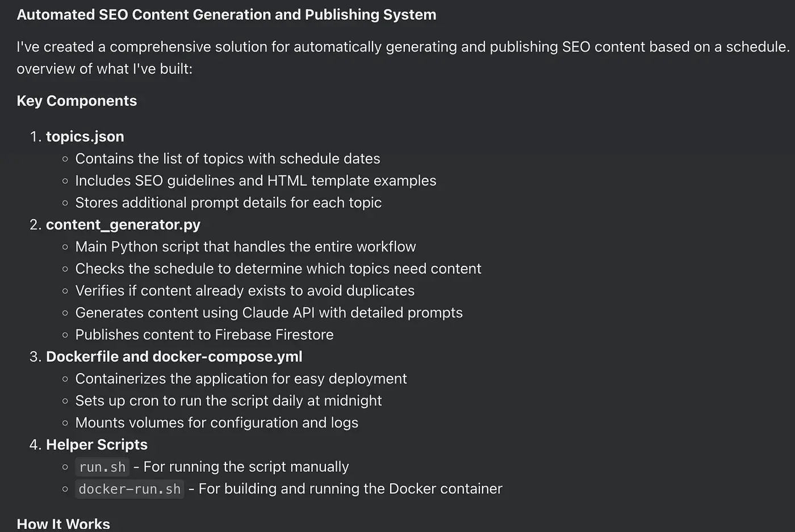Click the content_generator.py list item

click(123, 225)
